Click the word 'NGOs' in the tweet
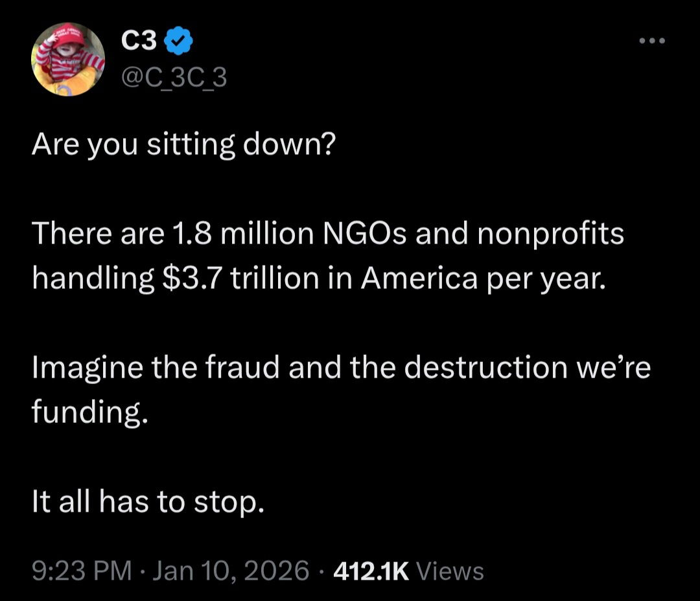This screenshot has height=601, width=700. (x=367, y=234)
